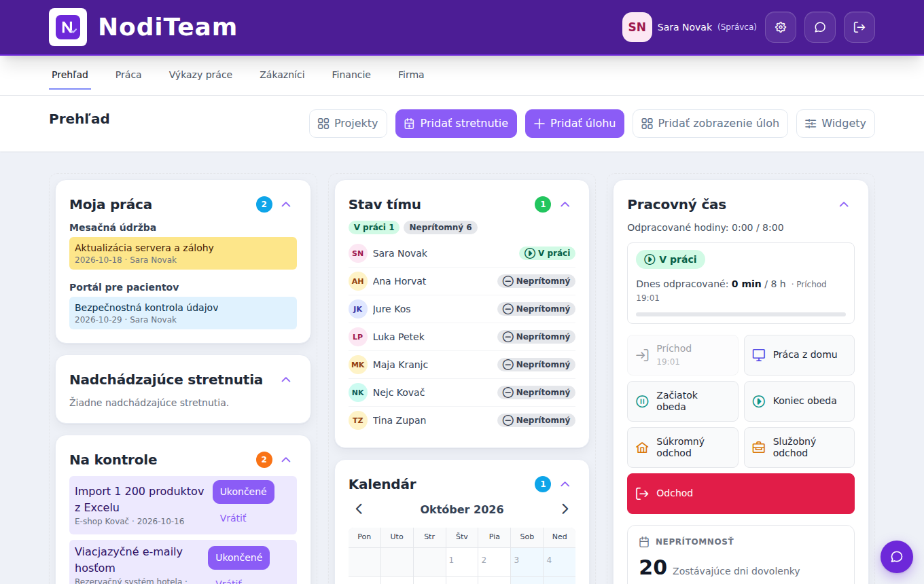
Task: Click Ana Horvat's AH avatar
Action: 358,281
